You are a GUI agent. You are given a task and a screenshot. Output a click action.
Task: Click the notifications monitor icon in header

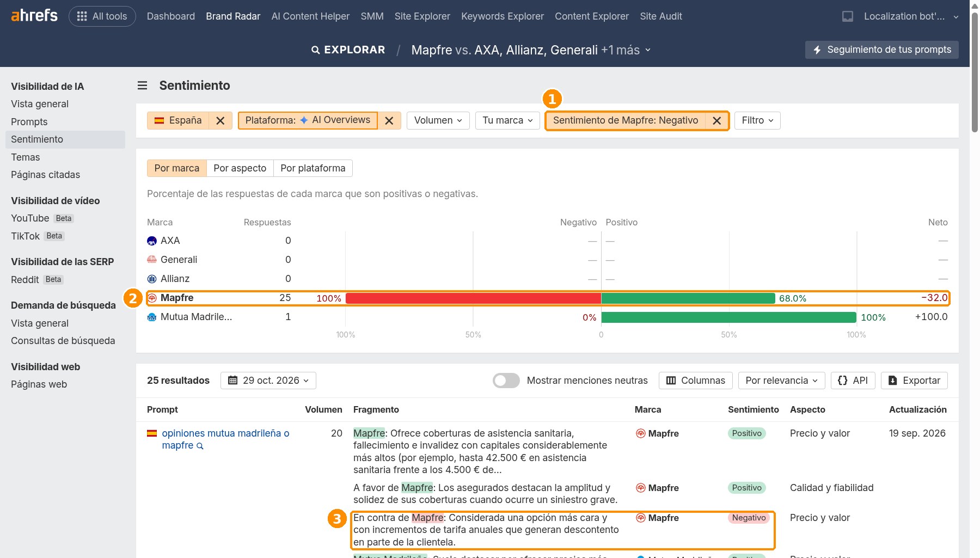[x=848, y=16]
